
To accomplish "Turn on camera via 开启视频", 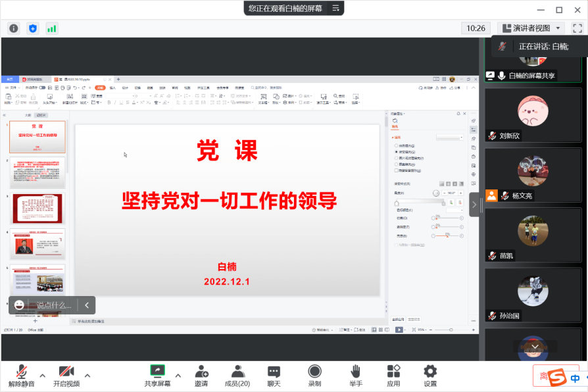I will tap(66, 376).
